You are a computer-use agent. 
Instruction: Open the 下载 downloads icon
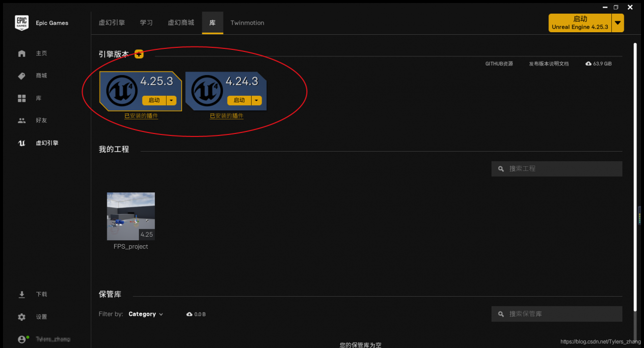click(22, 295)
